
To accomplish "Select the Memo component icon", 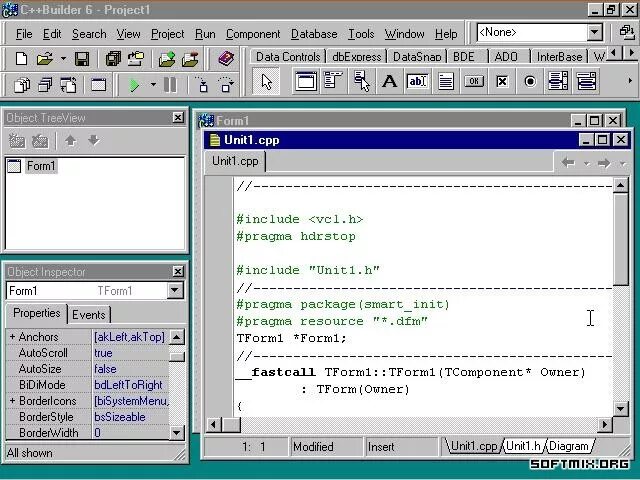I will tap(445, 81).
